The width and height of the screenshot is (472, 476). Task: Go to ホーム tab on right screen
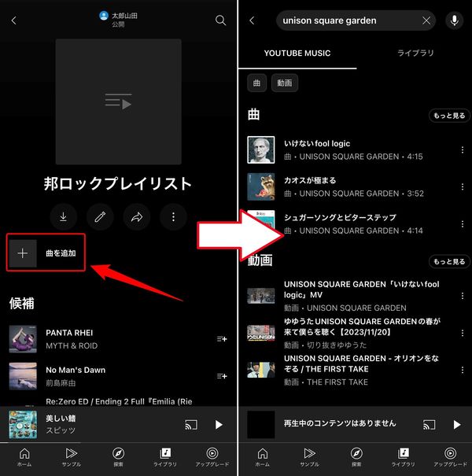tap(263, 457)
